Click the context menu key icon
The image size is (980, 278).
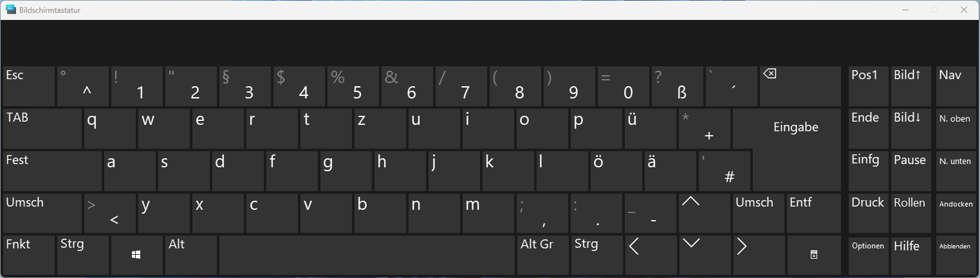(x=813, y=255)
